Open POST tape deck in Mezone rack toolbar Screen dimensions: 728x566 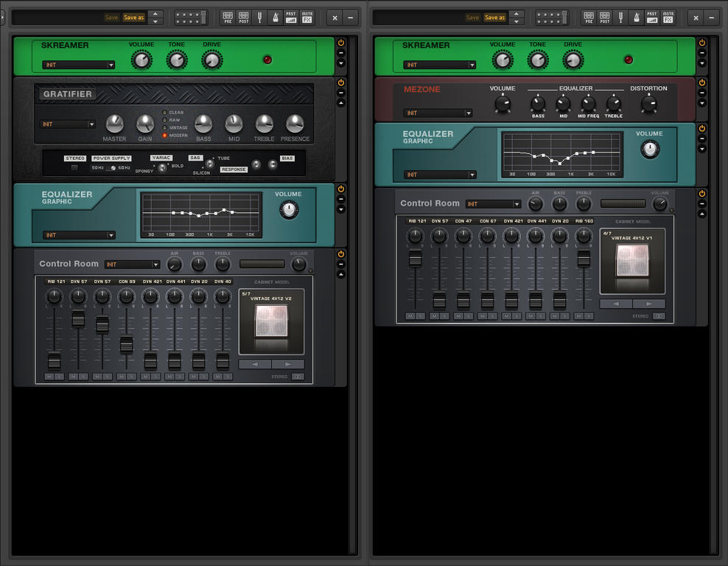tap(604, 18)
